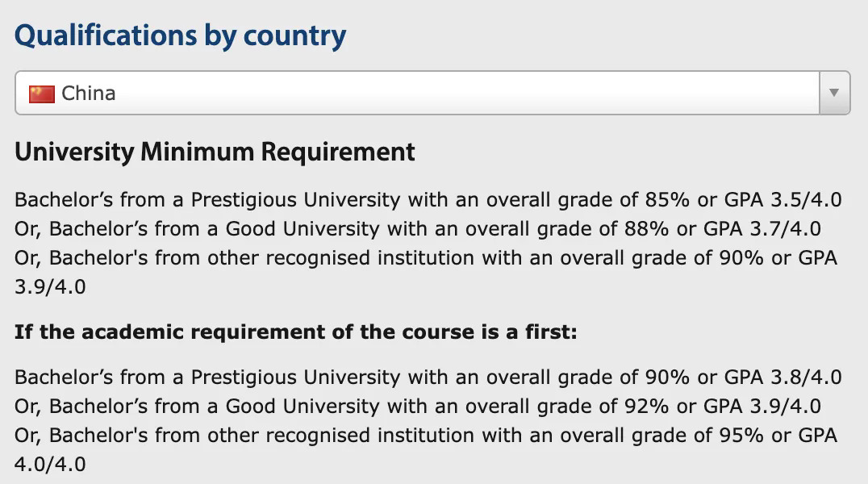
Task: Click the Good University 88% requirement line
Action: pos(323,229)
